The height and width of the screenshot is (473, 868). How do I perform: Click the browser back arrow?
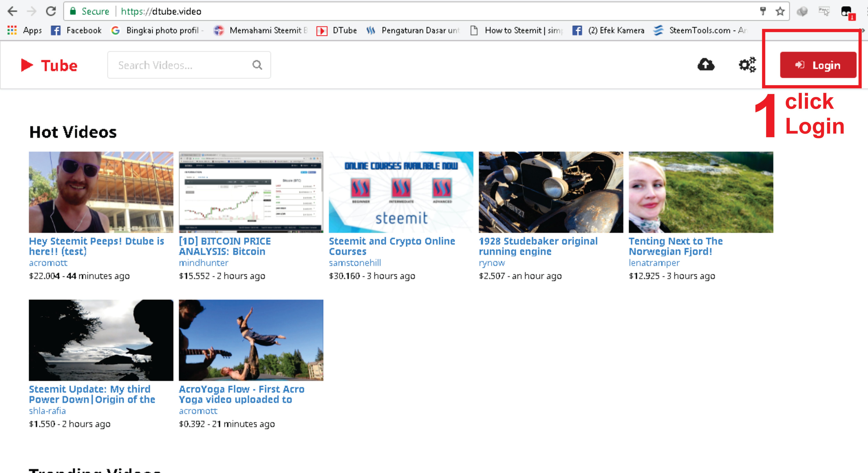click(x=12, y=11)
